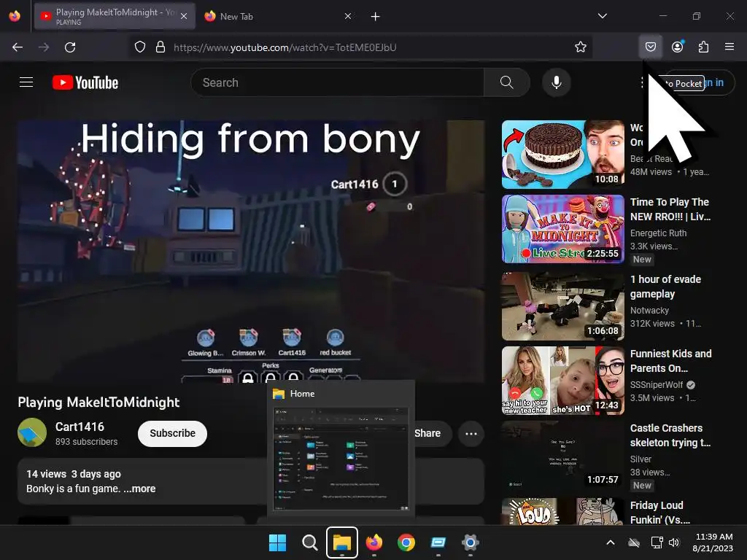Open Windows taskbar search
747x560 pixels.
click(309, 542)
